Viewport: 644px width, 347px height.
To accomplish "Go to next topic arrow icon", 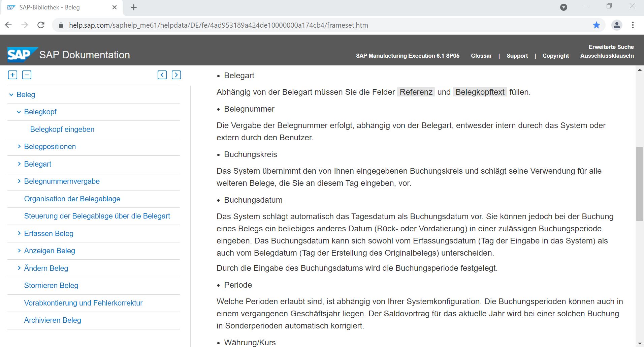I will 176,75.
